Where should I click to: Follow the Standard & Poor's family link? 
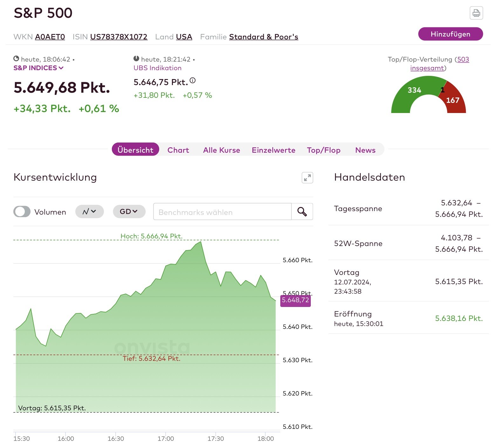click(x=263, y=37)
